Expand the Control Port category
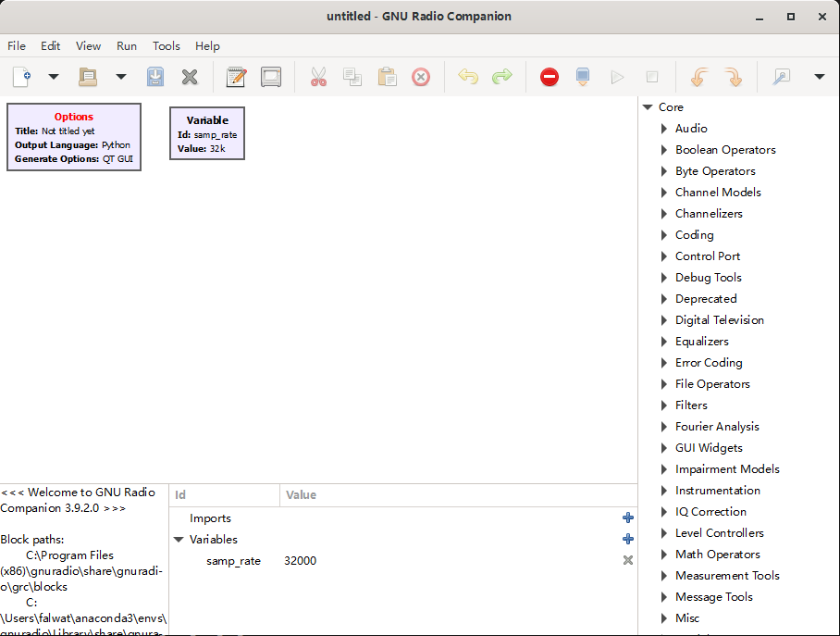The width and height of the screenshot is (840, 636). (x=663, y=256)
